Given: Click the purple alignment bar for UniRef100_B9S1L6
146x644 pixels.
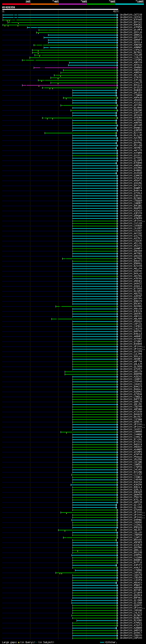Looking at the screenshot, I should [x=70, y=85].
